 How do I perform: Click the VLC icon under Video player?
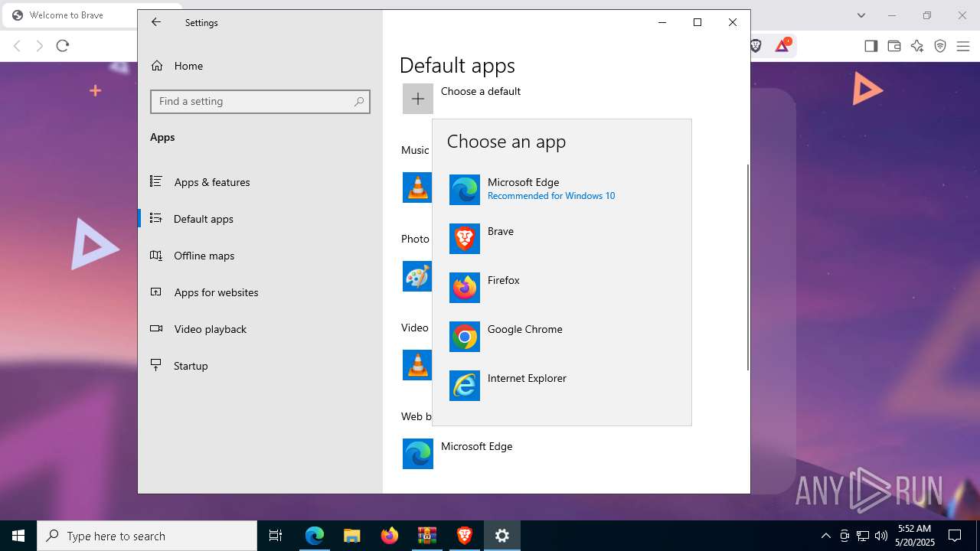coord(417,365)
